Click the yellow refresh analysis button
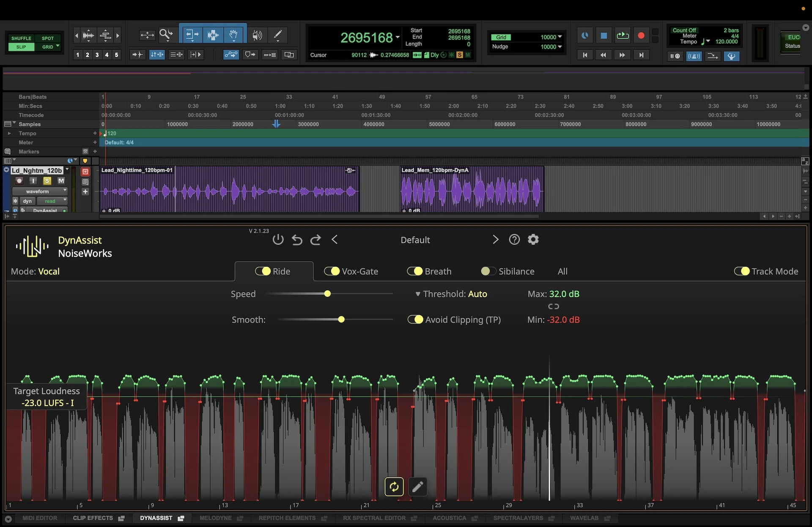 tap(394, 487)
